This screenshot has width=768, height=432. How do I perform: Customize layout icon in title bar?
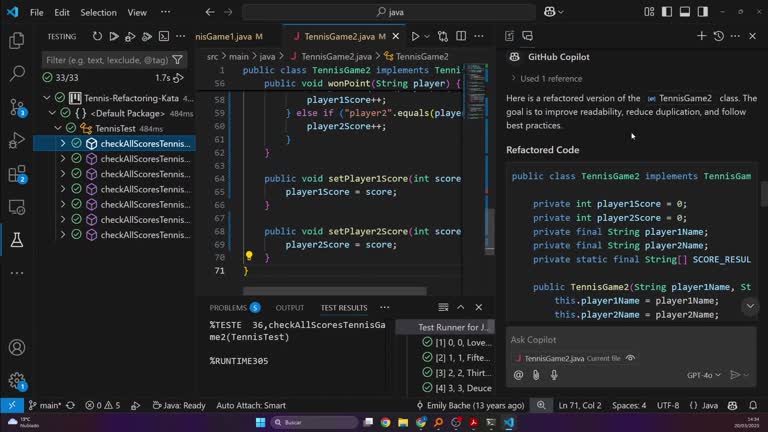point(649,12)
